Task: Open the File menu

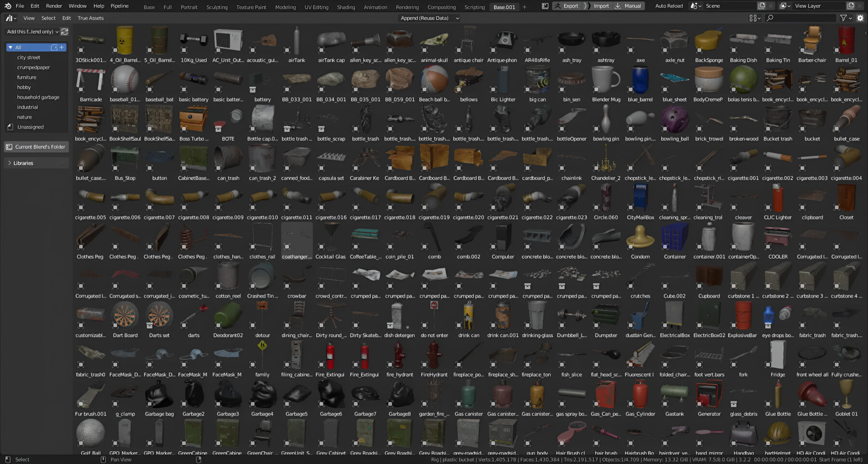Action: pyautogui.click(x=20, y=6)
